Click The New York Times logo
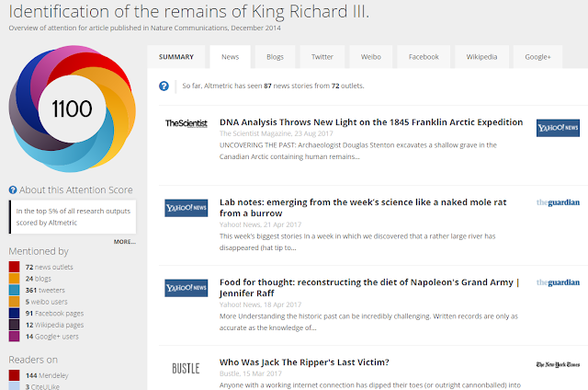This screenshot has width=588, height=390. 557,365
